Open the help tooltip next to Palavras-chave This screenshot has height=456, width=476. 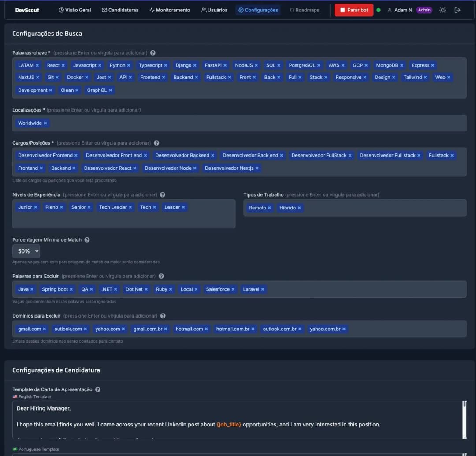click(152, 52)
